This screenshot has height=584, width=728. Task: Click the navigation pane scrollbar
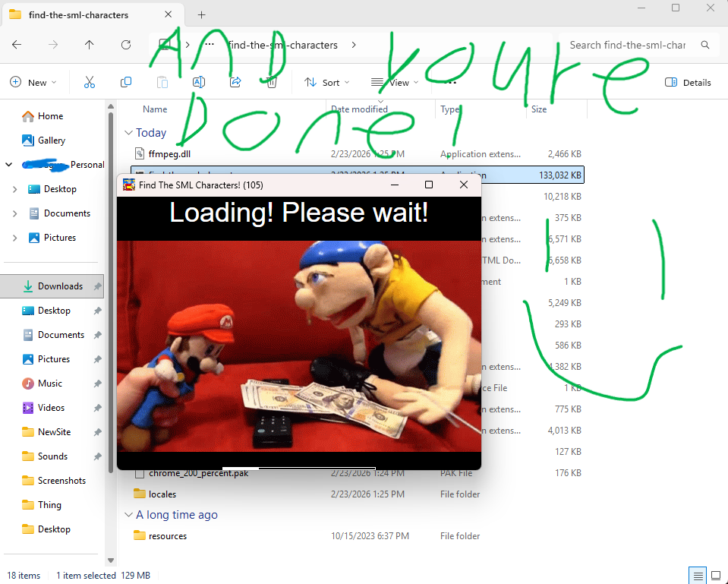click(x=111, y=292)
